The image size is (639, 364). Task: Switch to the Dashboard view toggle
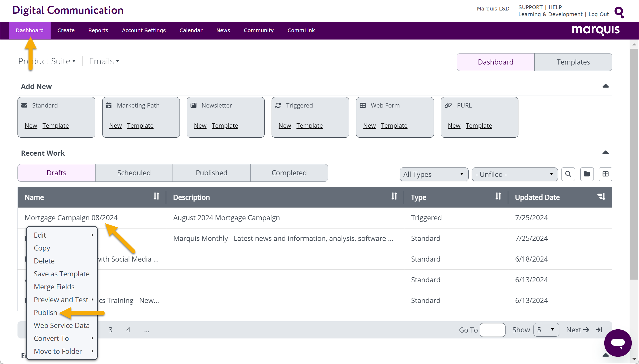pos(496,62)
